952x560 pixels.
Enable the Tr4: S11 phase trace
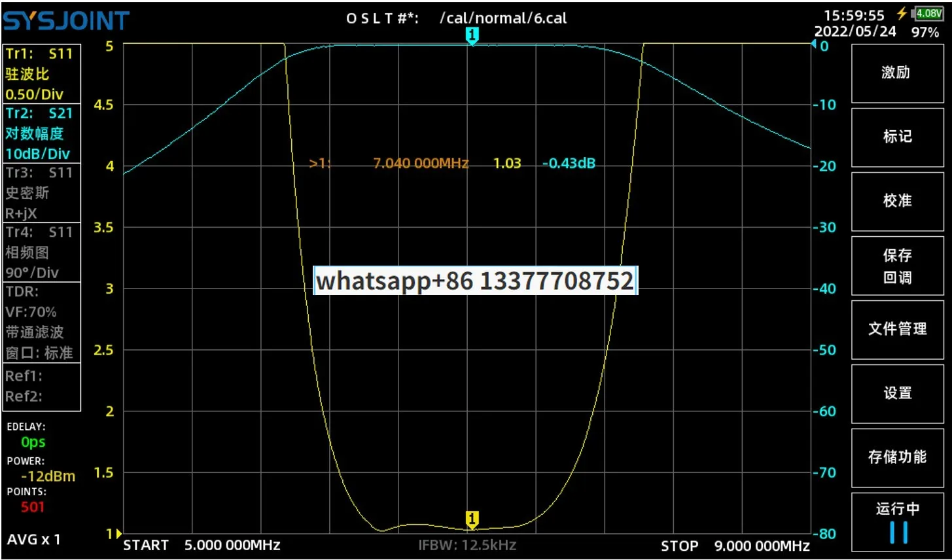click(39, 232)
